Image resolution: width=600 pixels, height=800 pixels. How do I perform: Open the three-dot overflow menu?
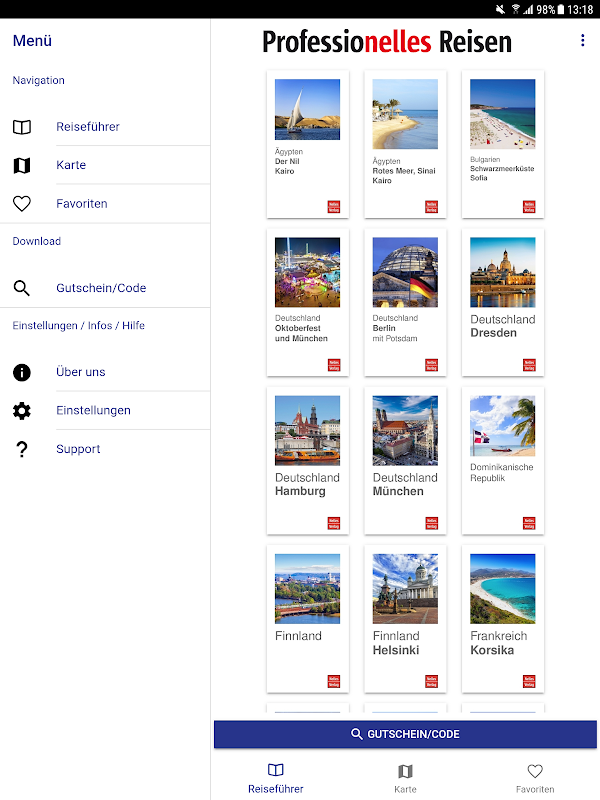click(x=582, y=41)
